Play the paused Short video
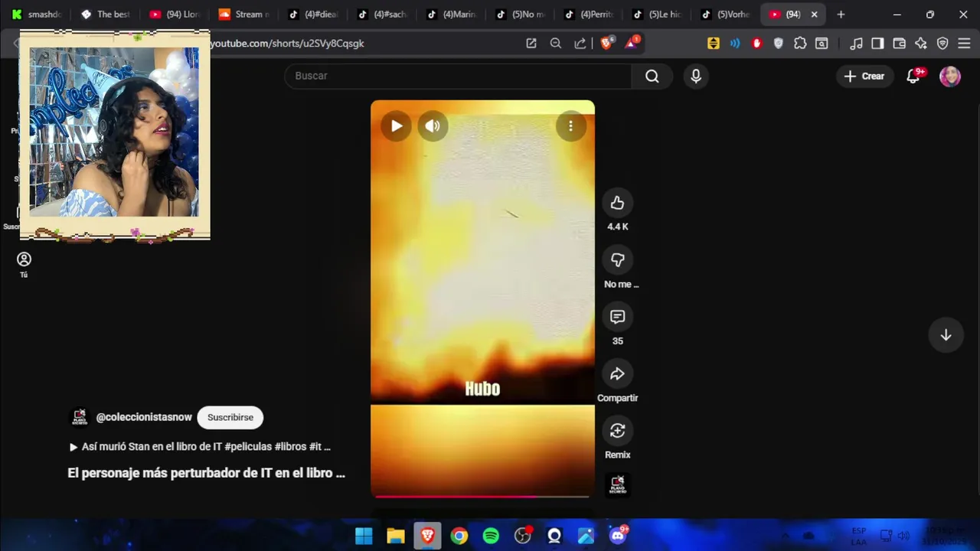This screenshot has height=551, width=980. pos(396,126)
